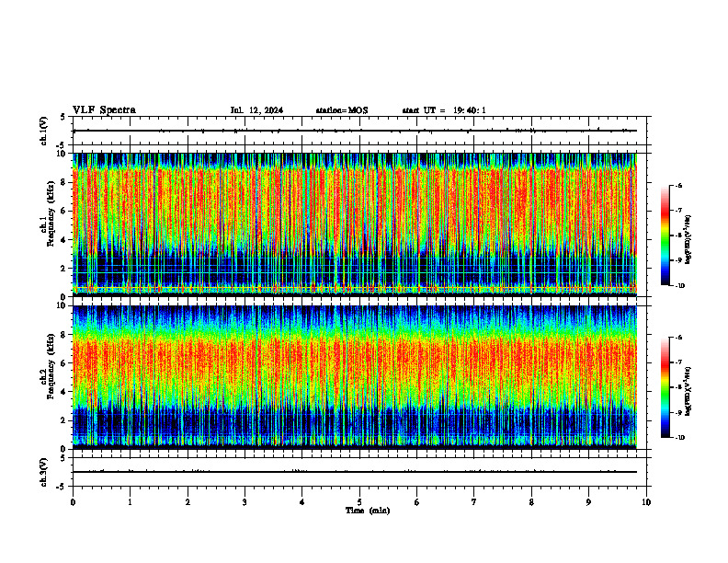
Task: Click time axis tick label "2"
Action: 188,502
